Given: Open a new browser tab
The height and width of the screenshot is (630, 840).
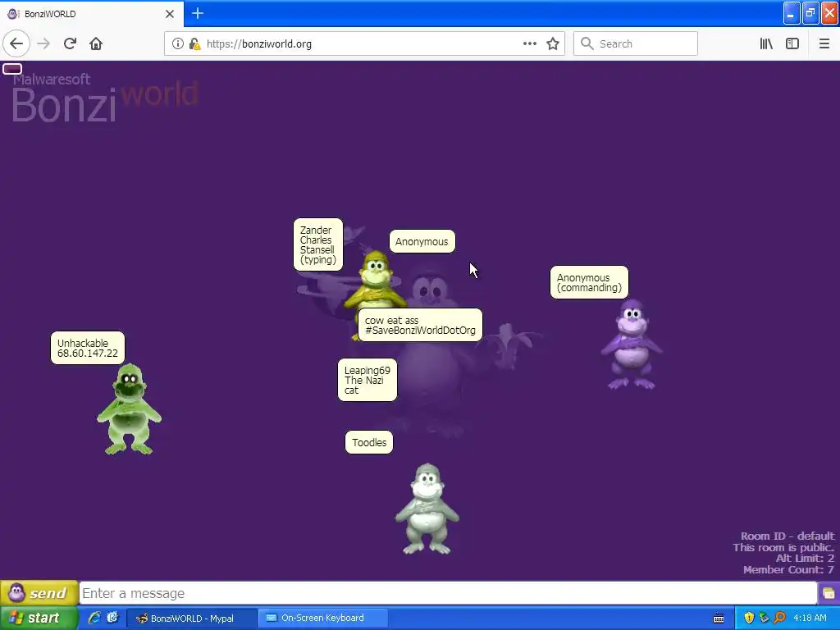Looking at the screenshot, I should coord(197,13).
